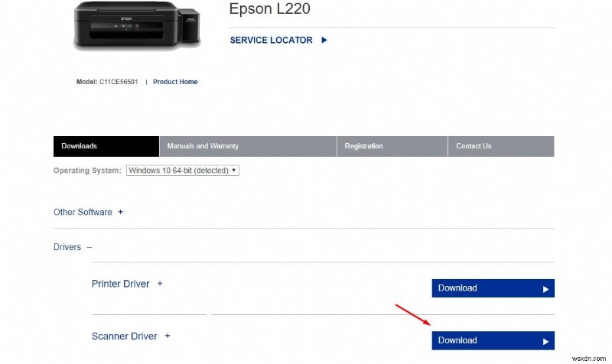The width and height of the screenshot is (612, 364).
Task: Open the Operating System dropdown
Action: click(183, 171)
